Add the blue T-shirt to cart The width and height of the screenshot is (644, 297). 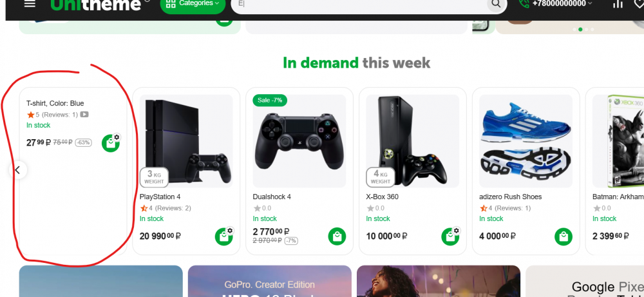point(111,143)
